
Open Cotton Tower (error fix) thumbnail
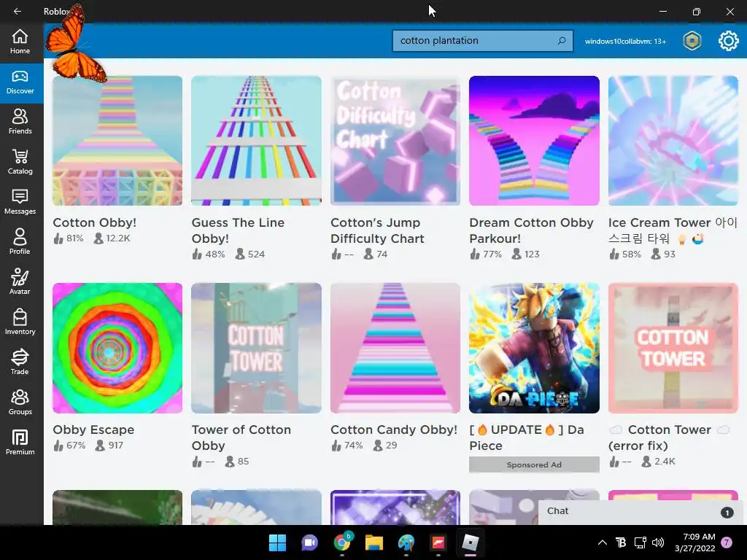coord(673,348)
